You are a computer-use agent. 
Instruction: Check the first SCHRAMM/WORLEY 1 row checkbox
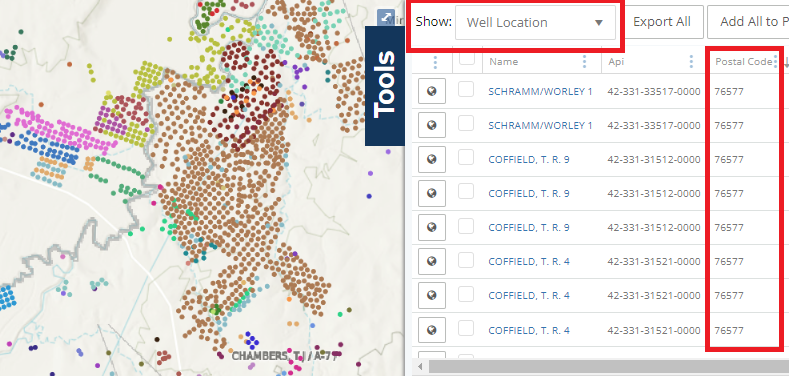466,90
